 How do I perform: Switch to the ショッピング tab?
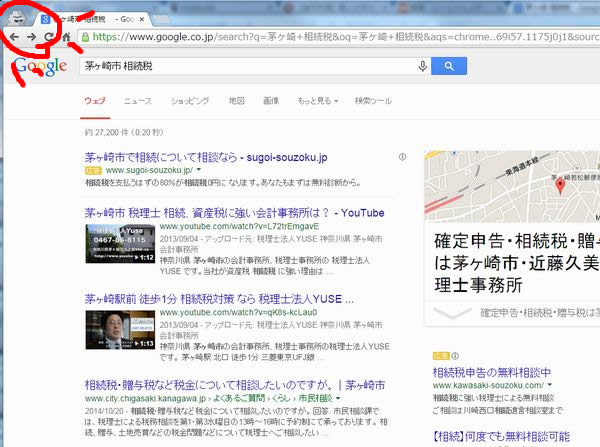point(190,101)
